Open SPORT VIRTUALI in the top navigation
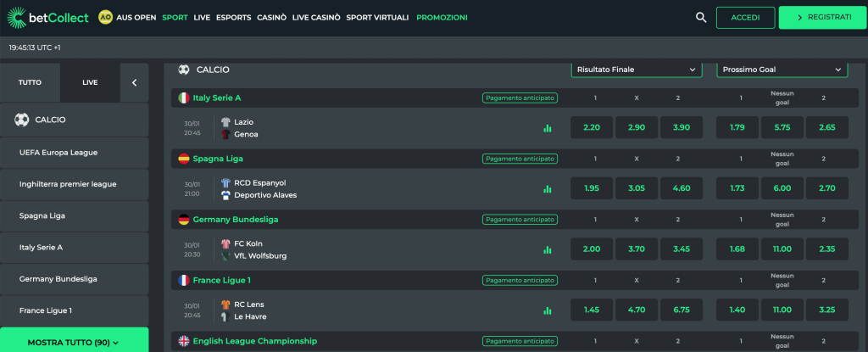Image resolution: width=868 pixels, height=352 pixels. click(377, 18)
